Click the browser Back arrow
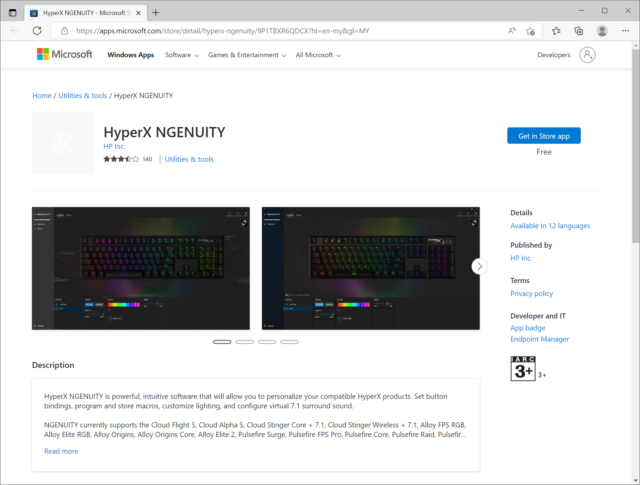This screenshot has height=485, width=640. (x=15, y=31)
